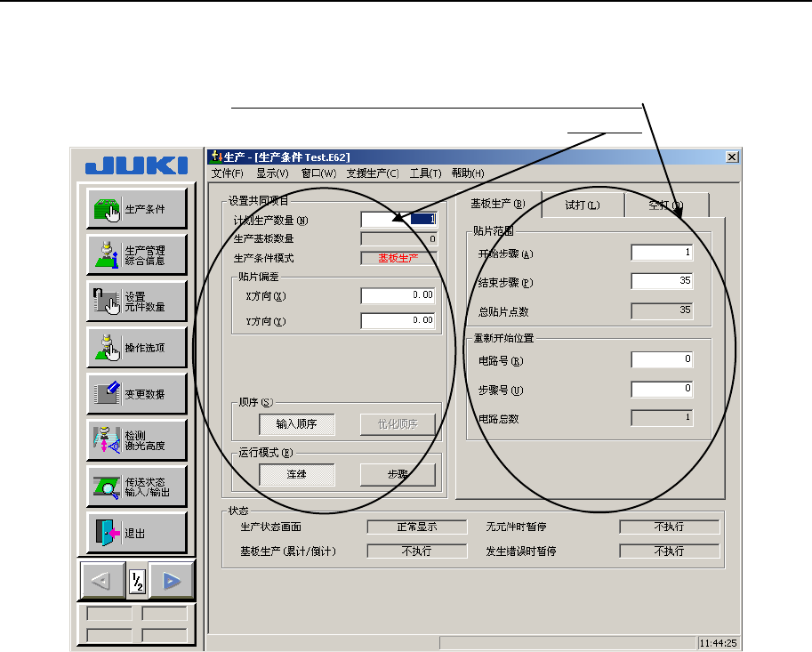Click the clock 11:44:25 in status bar

click(718, 643)
